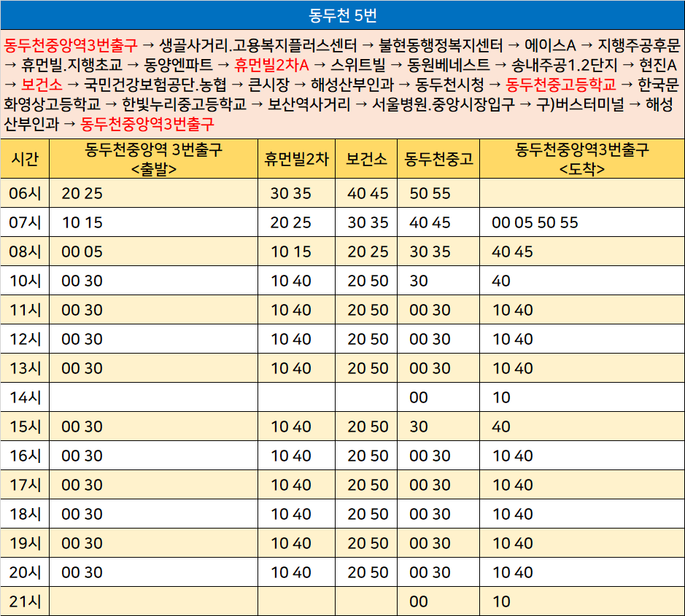Click arrival times '40 45' in 08시 row
The image size is (685, 616).
tap(512, 252)
